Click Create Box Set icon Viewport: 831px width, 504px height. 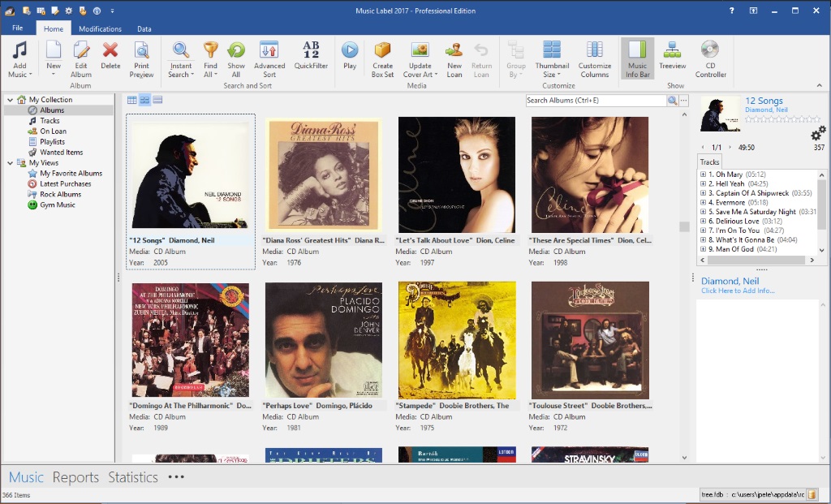pos(383,50)
